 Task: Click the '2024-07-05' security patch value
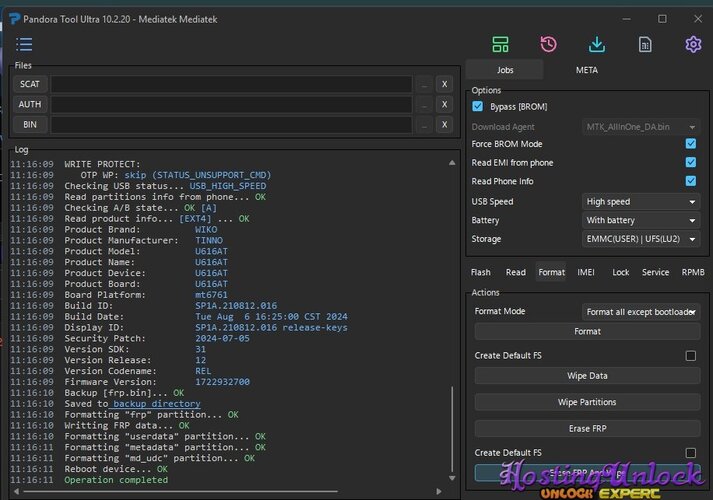(222, 338)
